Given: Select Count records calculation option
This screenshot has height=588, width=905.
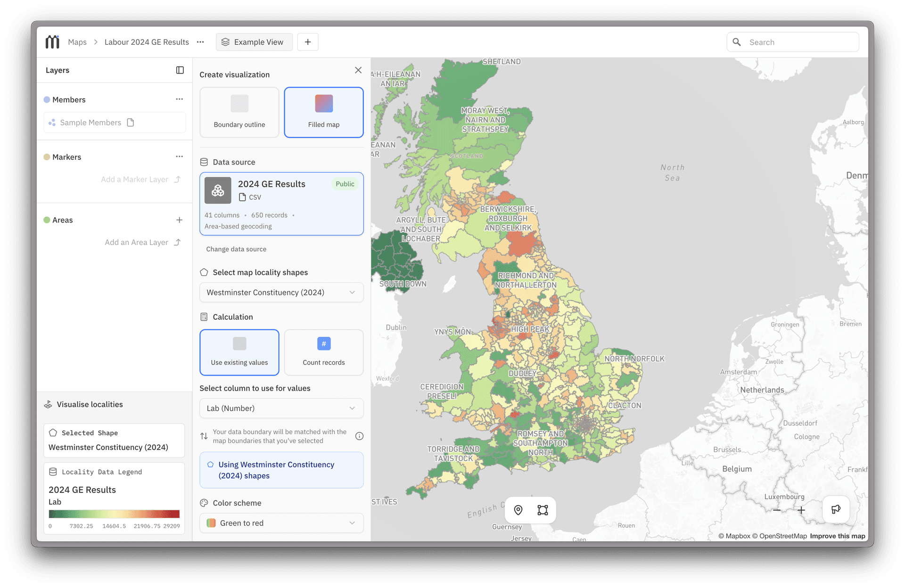Looking at the screenshot, I should (324, 352).
